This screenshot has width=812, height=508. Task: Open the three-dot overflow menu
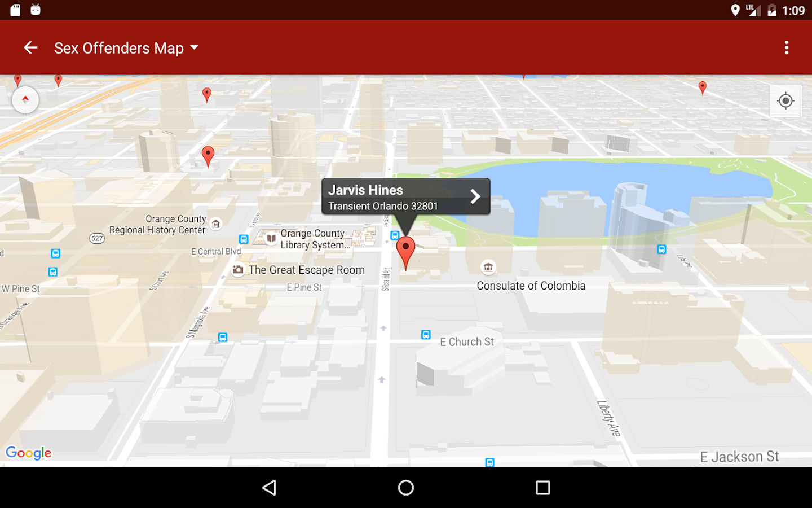[x=786, y=48]
